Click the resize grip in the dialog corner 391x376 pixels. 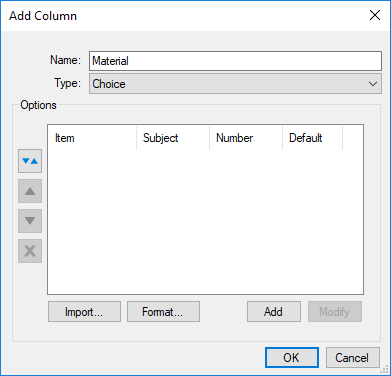pos(385,370)
